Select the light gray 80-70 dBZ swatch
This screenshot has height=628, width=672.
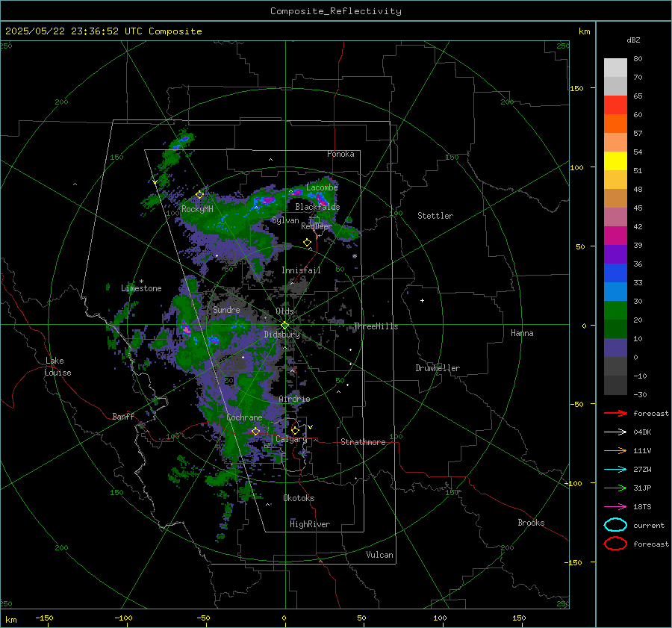coord(615,67)
